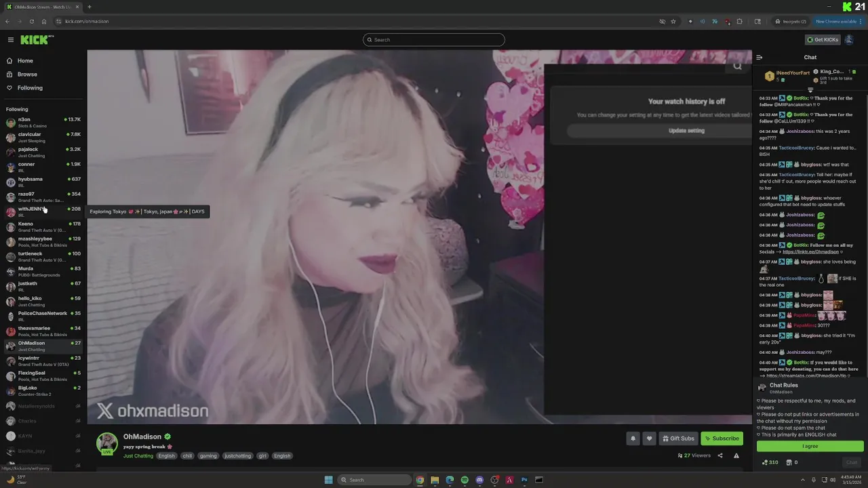Open turtleneck channel in Following list
The width and height of the screenshot is (868, 488).
click(x=43, y=257)
